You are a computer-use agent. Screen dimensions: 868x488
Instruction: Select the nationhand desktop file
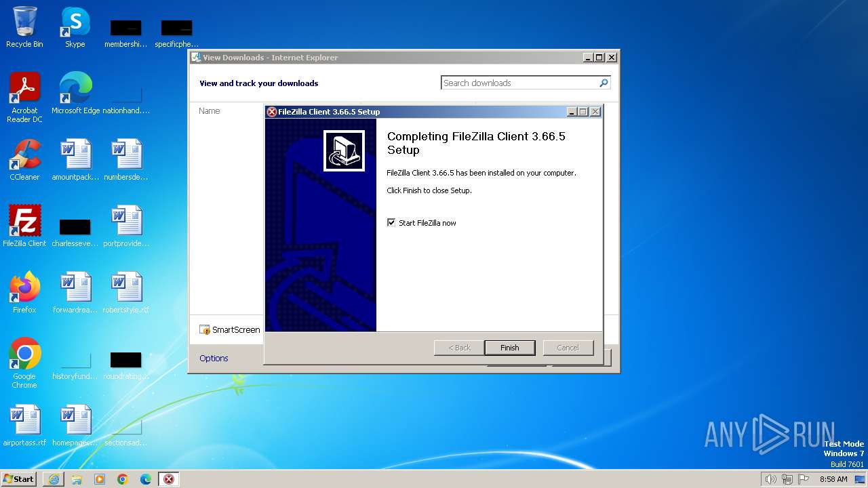coord(126,100)
